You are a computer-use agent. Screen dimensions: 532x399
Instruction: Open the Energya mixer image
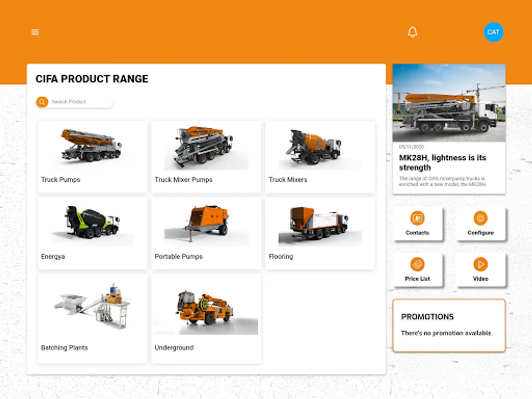click(92, 224)
